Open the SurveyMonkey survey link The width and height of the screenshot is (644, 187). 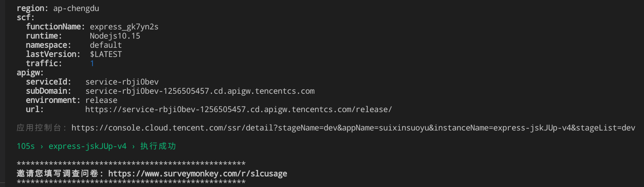[x=198, y=174]
